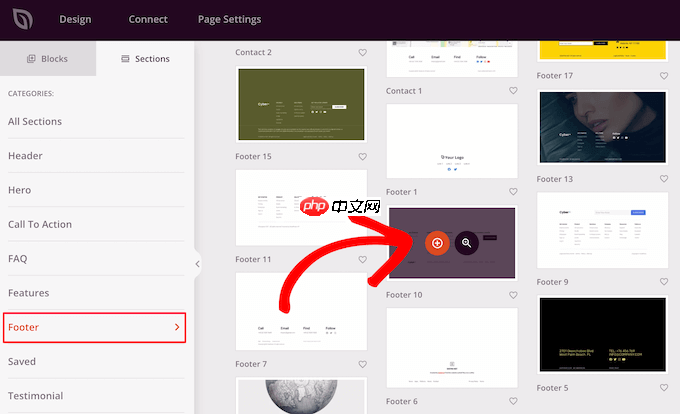Choose the Footer 7 thumbnail
680x414 pixels.
301,311
